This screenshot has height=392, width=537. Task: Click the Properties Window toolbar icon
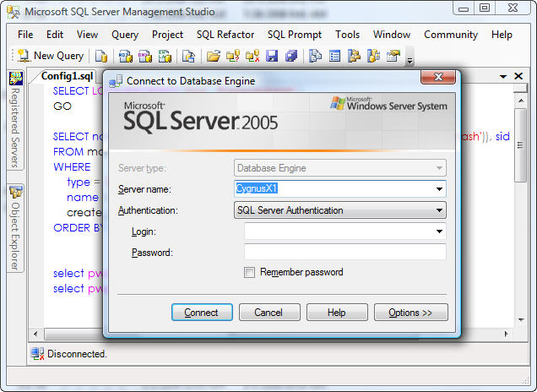point(393,56)
